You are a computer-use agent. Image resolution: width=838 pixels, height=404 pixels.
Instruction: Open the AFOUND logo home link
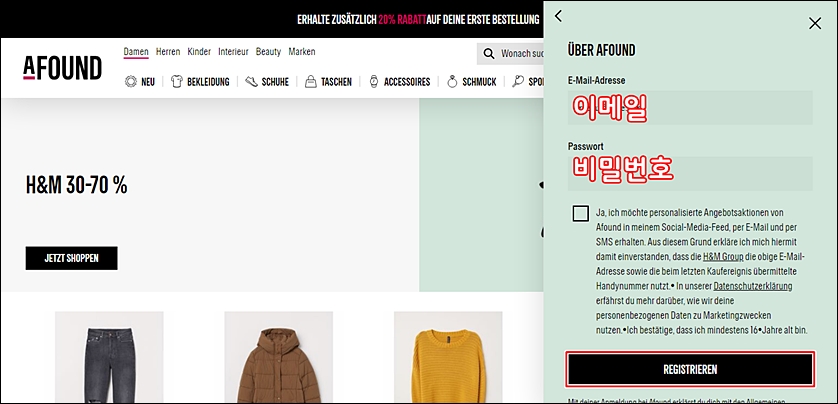63,68
